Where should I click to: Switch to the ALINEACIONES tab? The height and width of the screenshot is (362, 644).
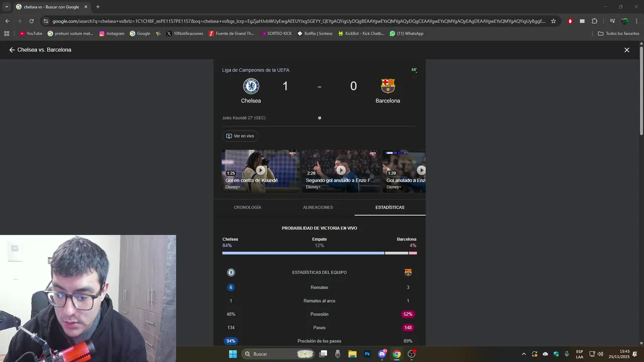tap(318, 207)
